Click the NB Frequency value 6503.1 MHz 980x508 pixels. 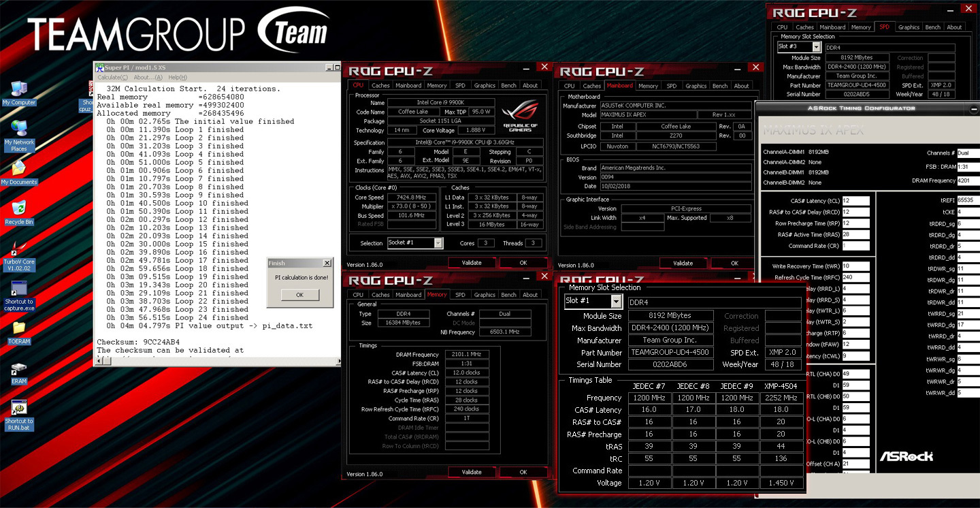505,332
